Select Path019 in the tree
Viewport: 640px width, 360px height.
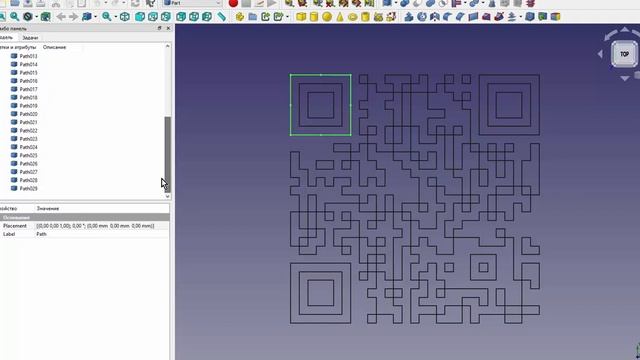point(28,106)
